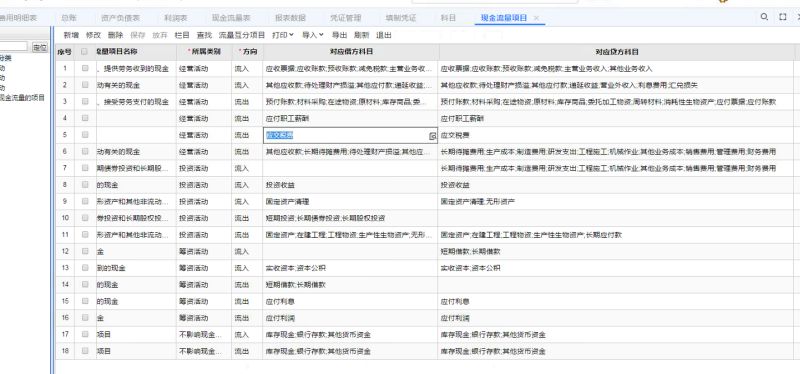
Task: Click the 对应借方科目 column header
Action: point(351,52)
